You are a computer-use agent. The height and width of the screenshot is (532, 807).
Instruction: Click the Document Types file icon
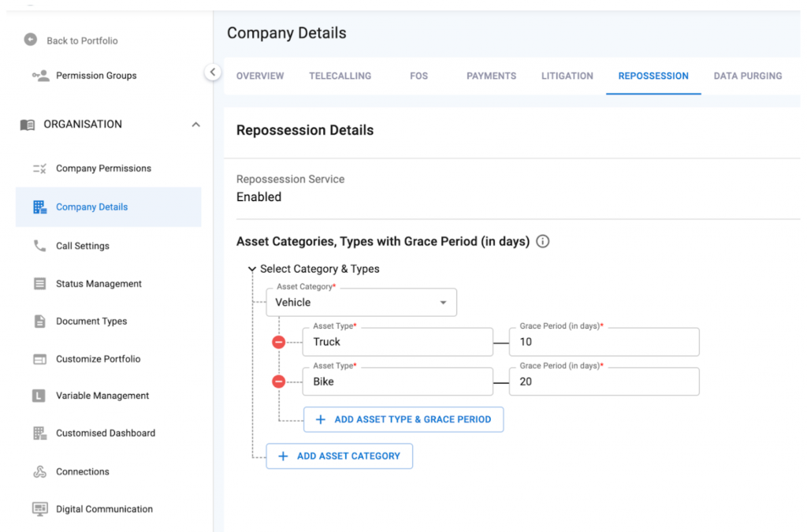[39, 321]
